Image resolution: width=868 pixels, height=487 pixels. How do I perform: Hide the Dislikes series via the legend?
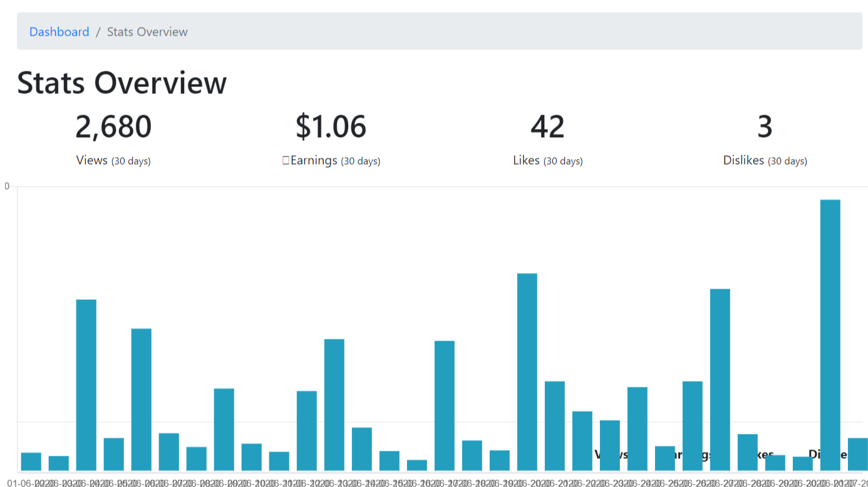827,454
